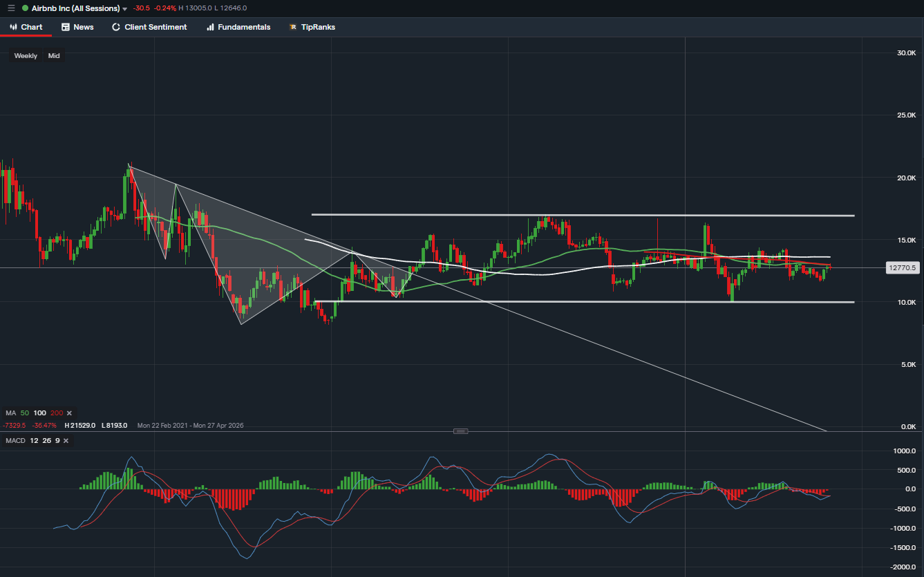The image size is (924, 577).
Task: Expand the Airbnb Inc instrument dropdown arrow
Action: [125, 9]
